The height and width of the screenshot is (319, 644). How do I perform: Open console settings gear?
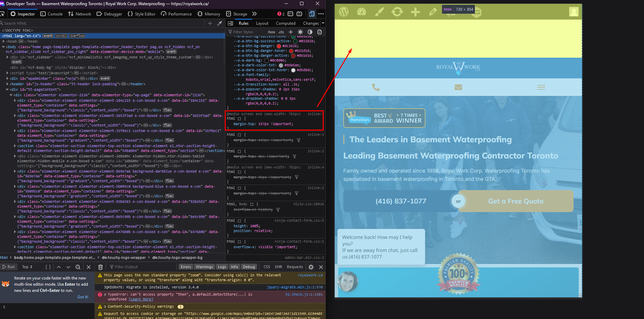pos(311,267)
